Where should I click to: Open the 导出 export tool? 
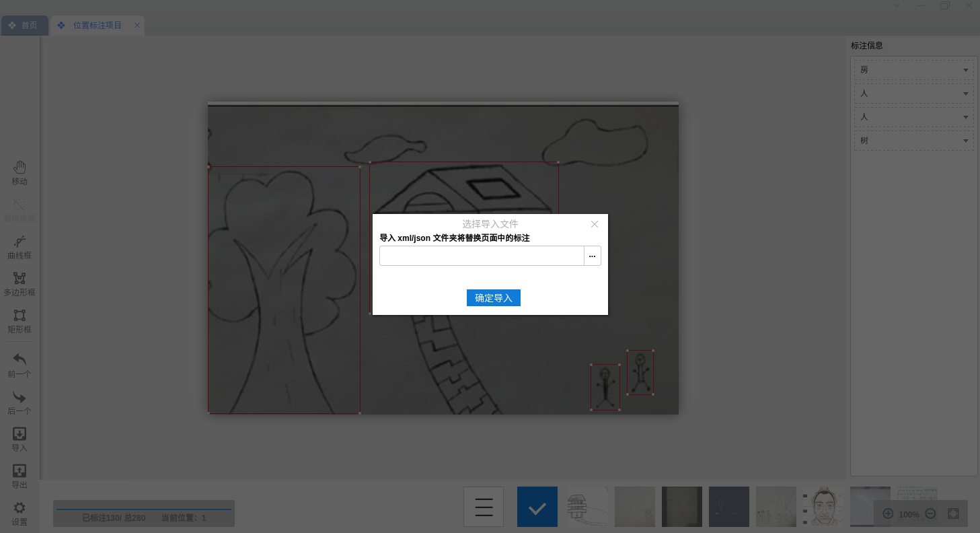[20, 476]
